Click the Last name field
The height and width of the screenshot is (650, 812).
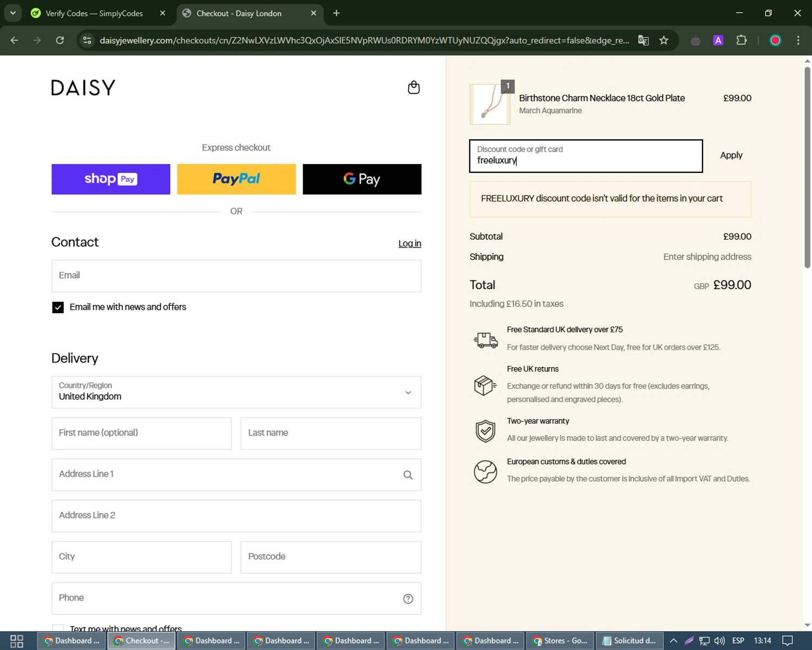coord(331,433)
